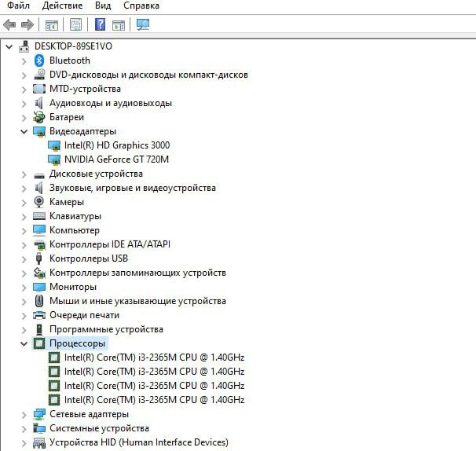Click the Видеоадаптеры display adapter icon
476x451 pixels.
tap(39, 131)
